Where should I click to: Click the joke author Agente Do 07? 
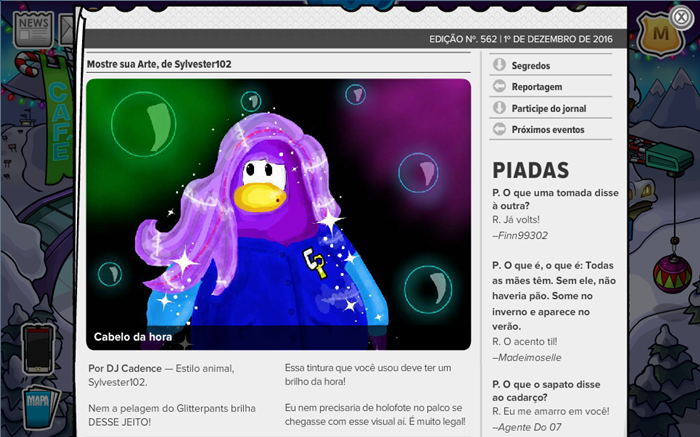pos(527,427)
